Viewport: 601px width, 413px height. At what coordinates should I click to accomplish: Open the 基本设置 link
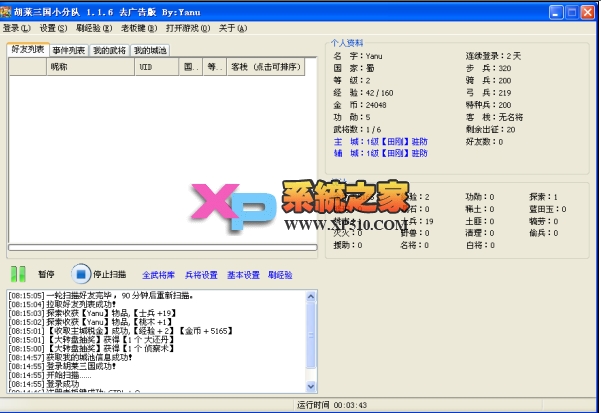point(243,274)
